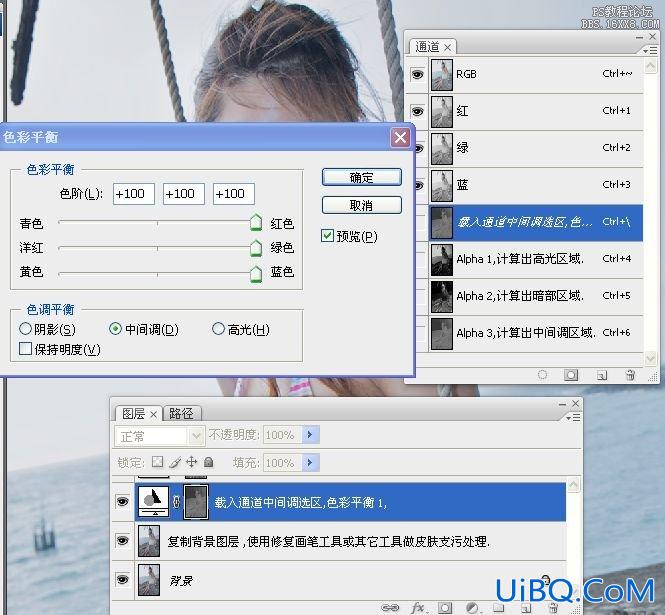The image size is (665, 615).
Task: Hide the 背景 layer
Action: click(123, 579)
